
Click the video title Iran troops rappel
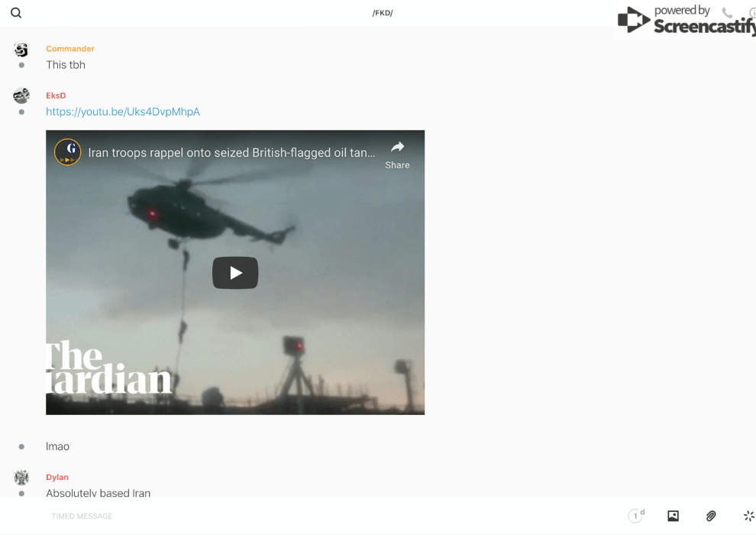pos(231,153)
